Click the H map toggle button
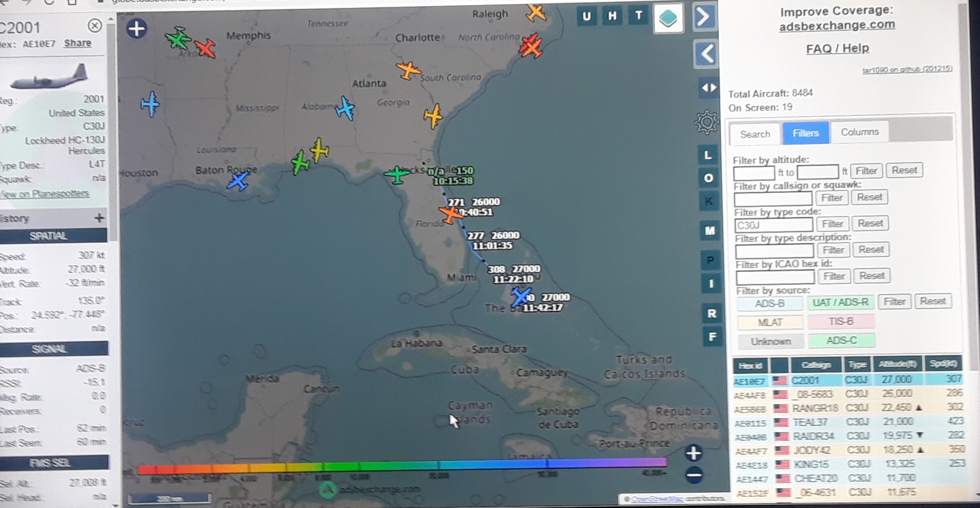The height and width of the screenshot is (508, 980). tap(612, 16)
